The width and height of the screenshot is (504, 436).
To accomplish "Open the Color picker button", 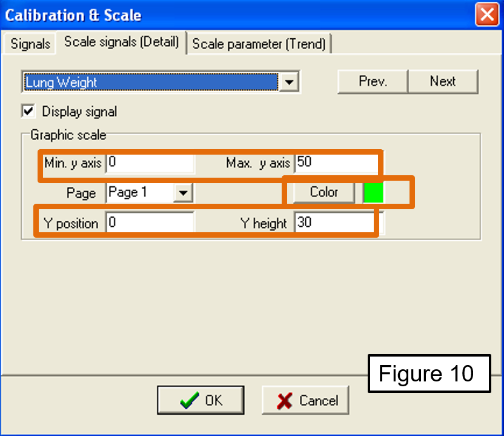I will (323, 192).
